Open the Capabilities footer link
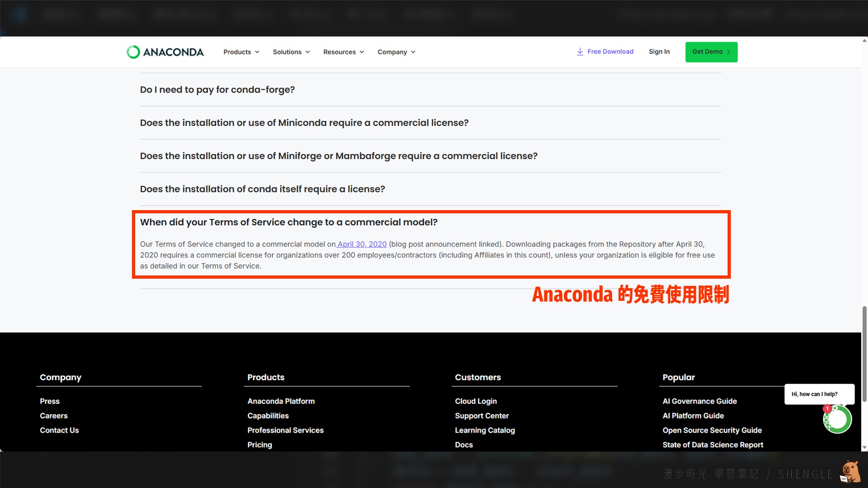Image resolution: width=868 pixels, height=488 pixels. 268,416
